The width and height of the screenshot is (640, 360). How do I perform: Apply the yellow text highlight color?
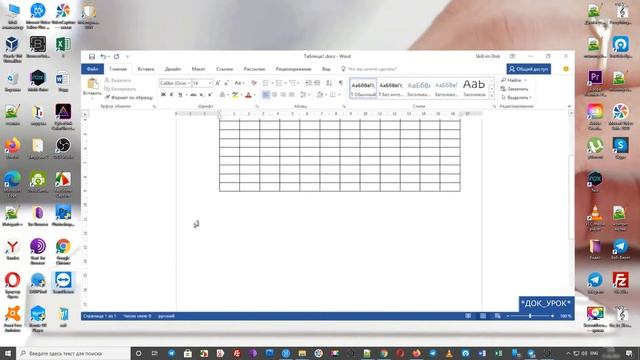235,95
